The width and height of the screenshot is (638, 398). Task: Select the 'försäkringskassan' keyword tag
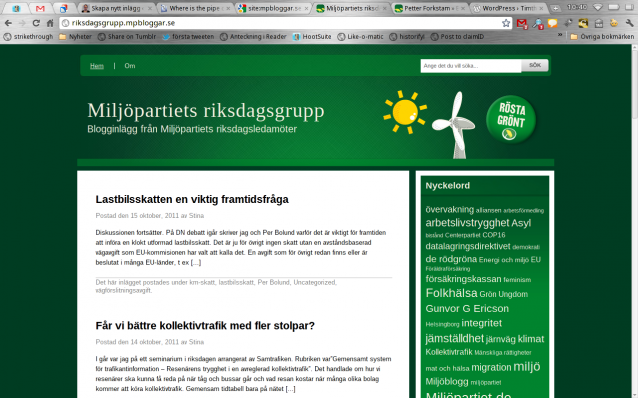pyautogui.click(x=463, y=279)
